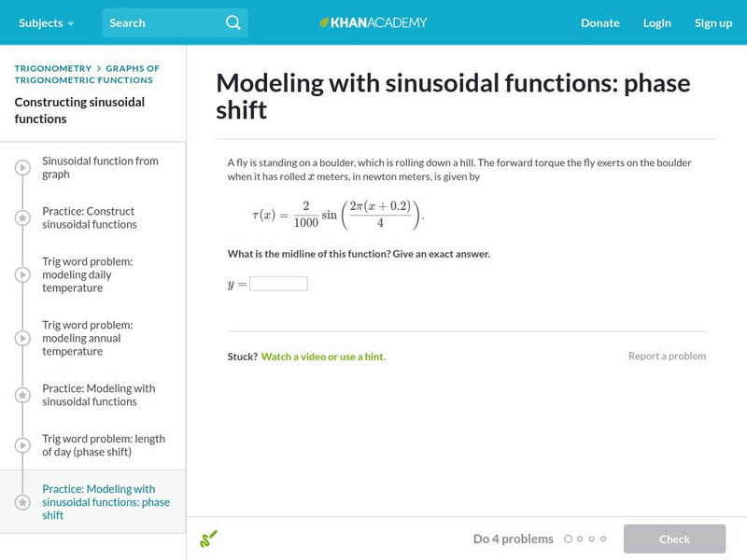
Task: Click the Donate menu item
Action: pyautogui.click(x=599, y=22)
